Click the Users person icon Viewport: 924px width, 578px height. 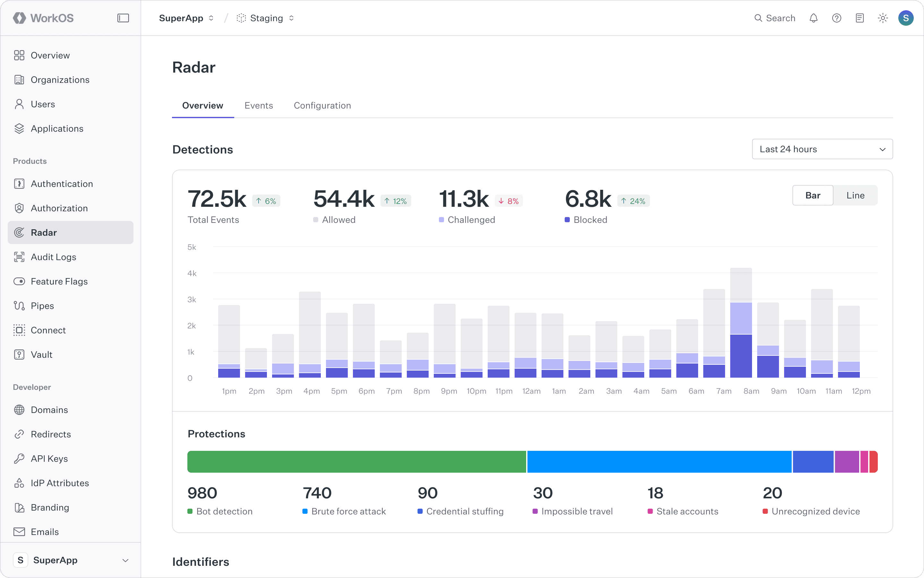[19, 104]
